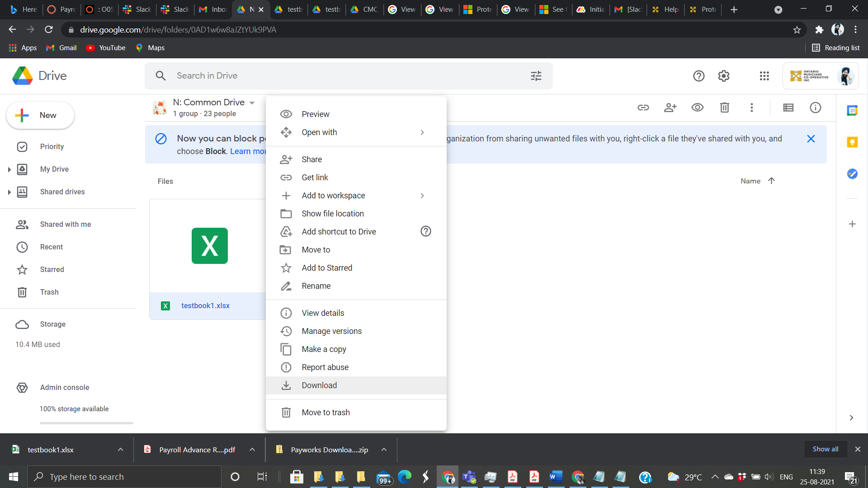Select Add to Starred
This screenshot has width=868, height=488.
coord(356,268)
